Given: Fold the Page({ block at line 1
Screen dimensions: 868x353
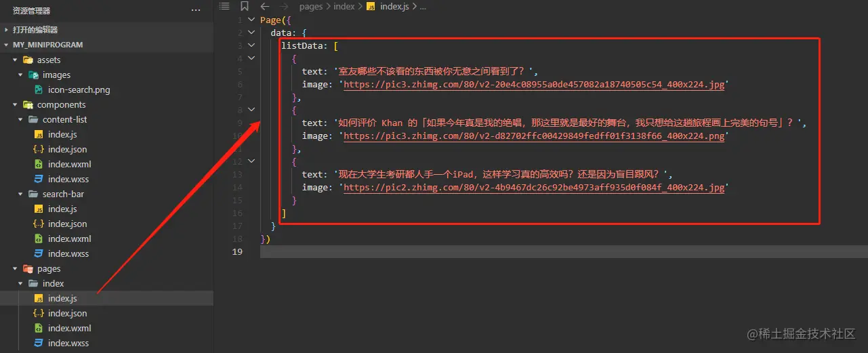Looking at the screenshot, I should point(251,20).
